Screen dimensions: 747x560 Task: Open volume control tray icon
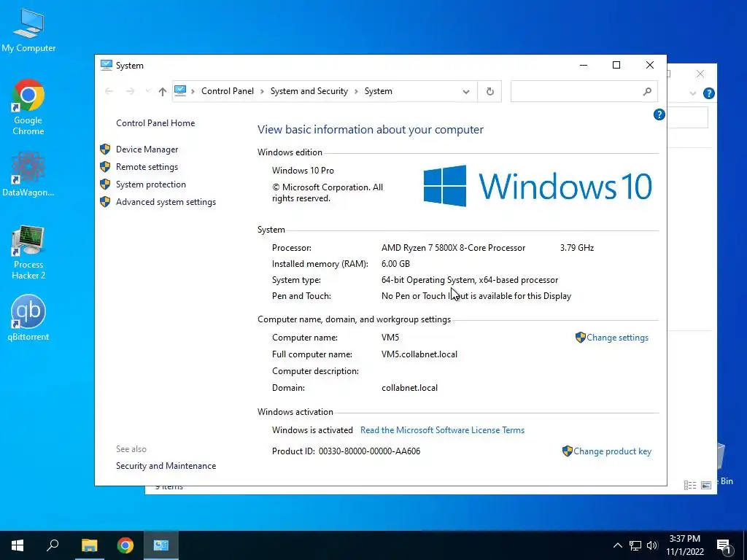(652, 545)
